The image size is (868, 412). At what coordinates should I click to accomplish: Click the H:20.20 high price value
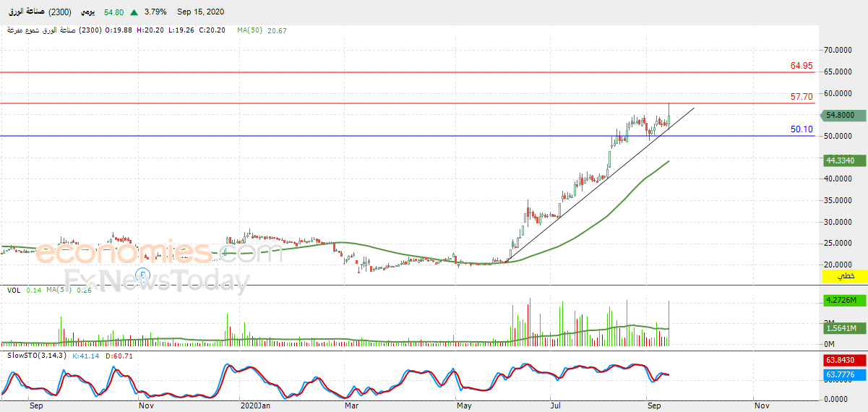tap(151, 30)
